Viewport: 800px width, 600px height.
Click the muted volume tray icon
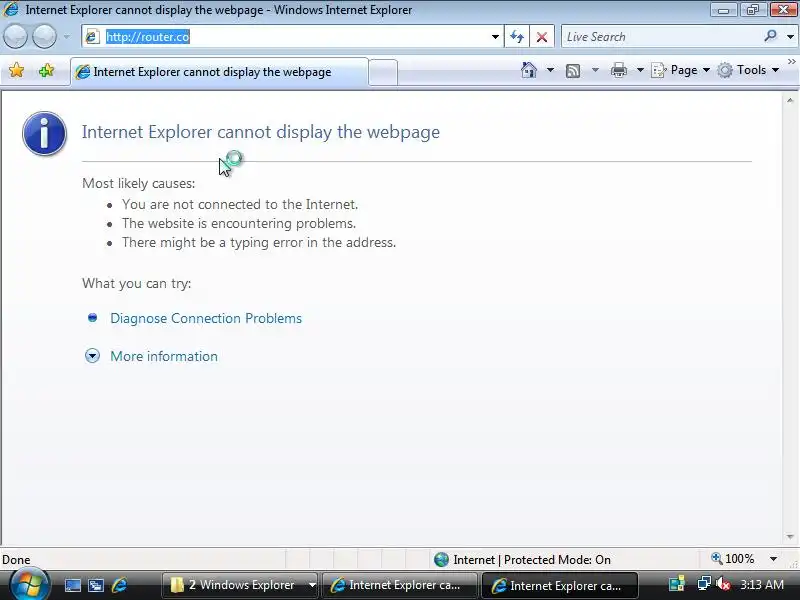pos(722,584)
